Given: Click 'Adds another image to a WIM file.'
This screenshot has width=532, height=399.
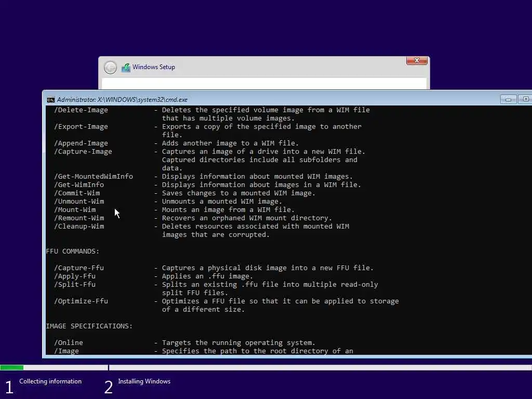Looking at the screenshot, I should pyautogui.click(x=230, y=143).
